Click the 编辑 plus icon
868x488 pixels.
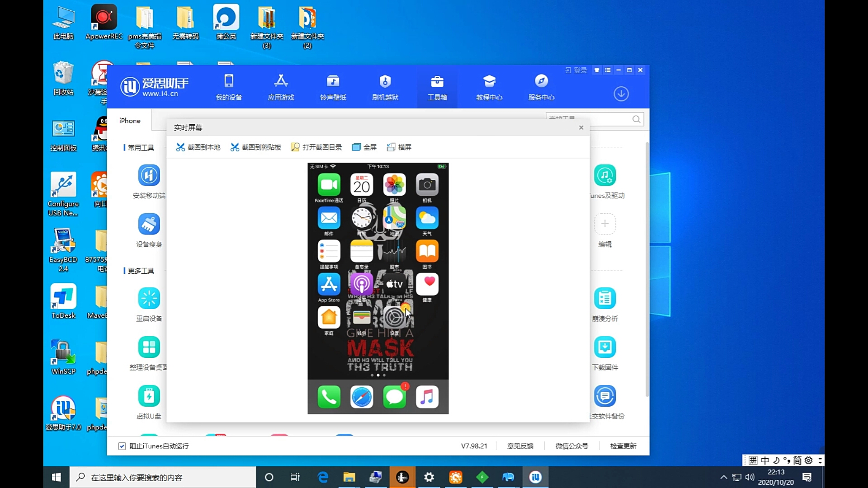(605, 224)
